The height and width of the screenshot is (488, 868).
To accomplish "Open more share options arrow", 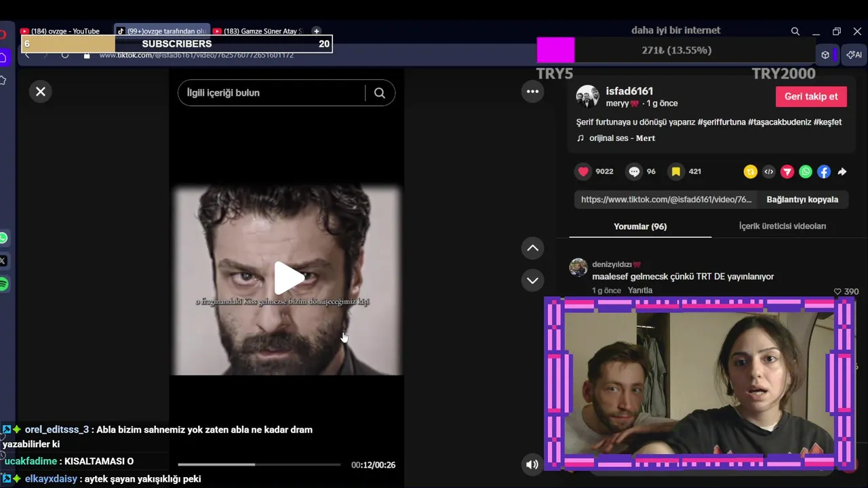I will 842,171.
